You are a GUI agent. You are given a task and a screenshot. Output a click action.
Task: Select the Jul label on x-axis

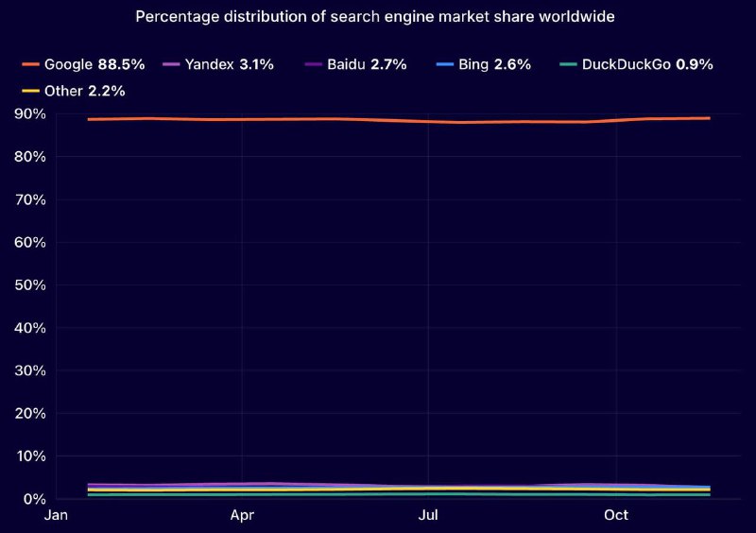coord(428,515)
